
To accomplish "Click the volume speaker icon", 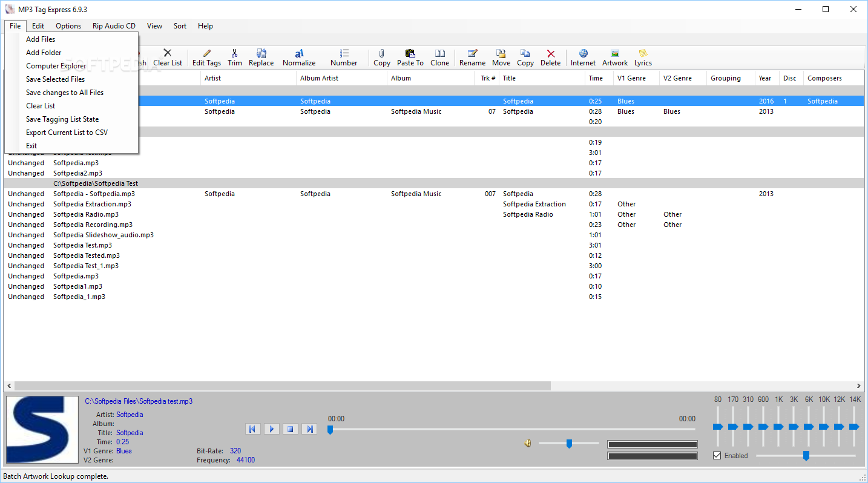I will click(528, 444).
